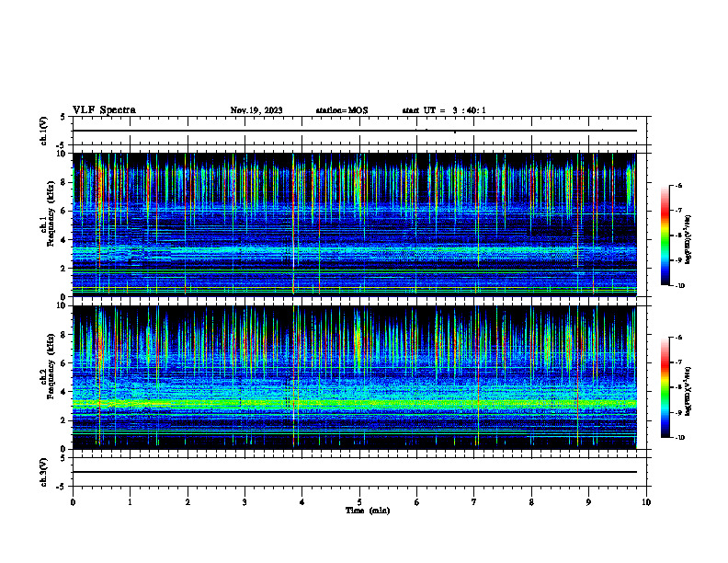Click the ch.1 voltage trace panel
Viewport: 728px width, 563px height.
click(x=359, y=131)
